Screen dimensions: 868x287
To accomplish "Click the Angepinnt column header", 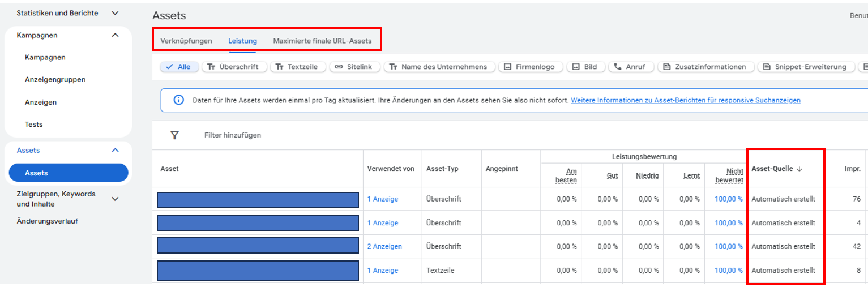I will [x=502, y=169].
